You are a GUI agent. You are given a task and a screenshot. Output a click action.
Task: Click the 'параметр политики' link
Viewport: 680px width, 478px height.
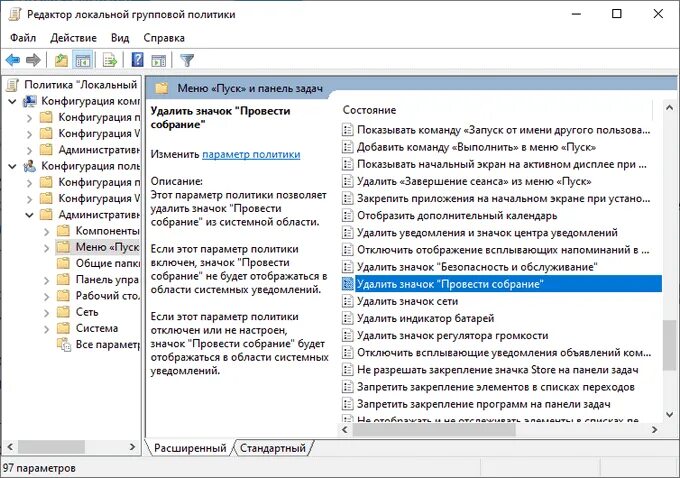251,154
